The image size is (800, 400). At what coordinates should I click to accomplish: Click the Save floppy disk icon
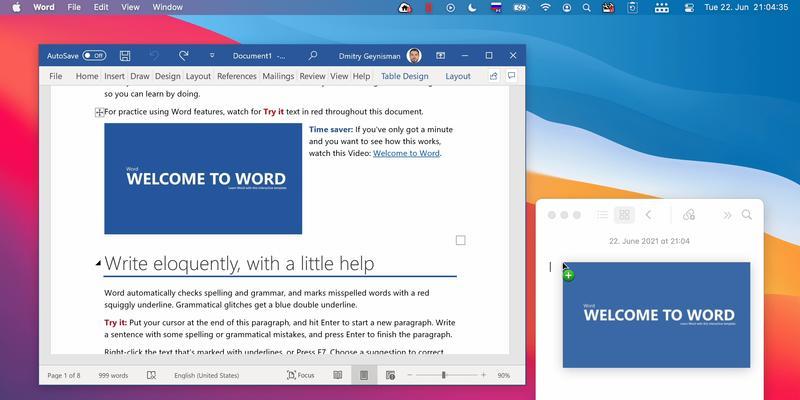125,56
